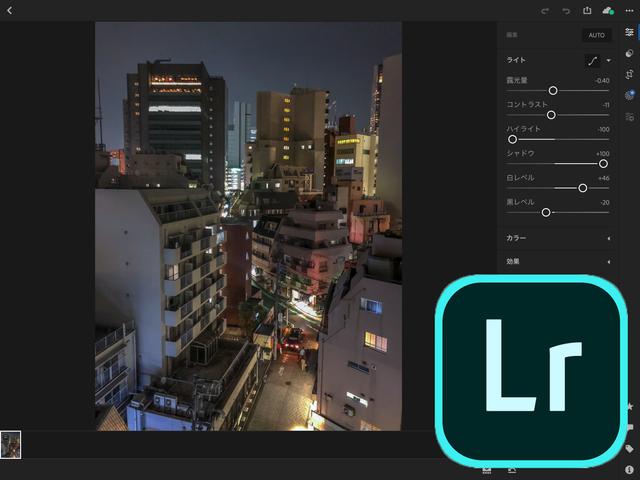This screenshot has height=480, width=640.
Task: Click the コントラスト label
Action: tap(527, 104)
